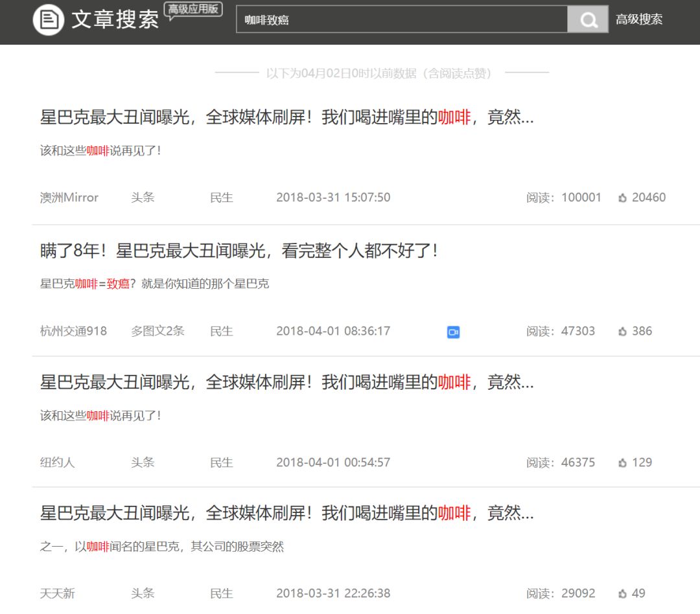Click thumbs-up icon next to 129 likes

pos(622,463)
